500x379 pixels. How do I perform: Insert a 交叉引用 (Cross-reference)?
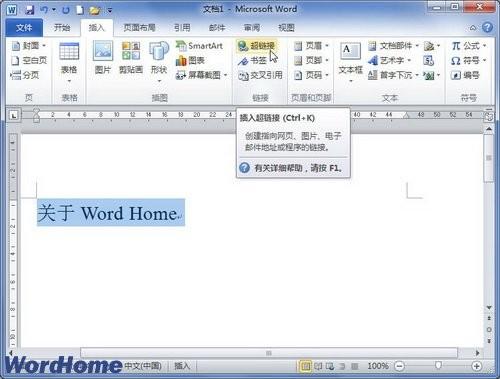click(260, 75)
